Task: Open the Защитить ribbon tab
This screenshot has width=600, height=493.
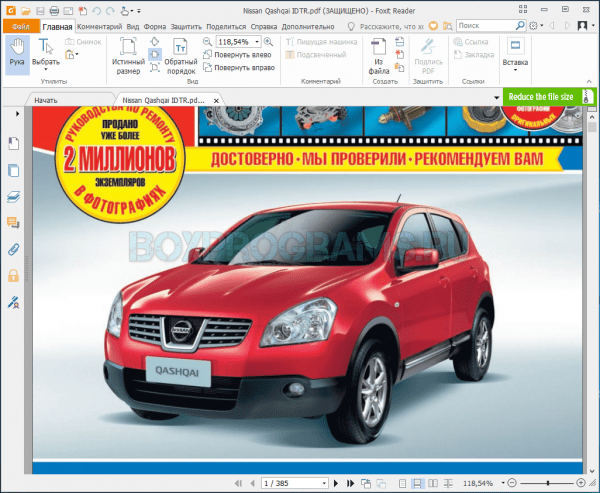Action: 186,26
